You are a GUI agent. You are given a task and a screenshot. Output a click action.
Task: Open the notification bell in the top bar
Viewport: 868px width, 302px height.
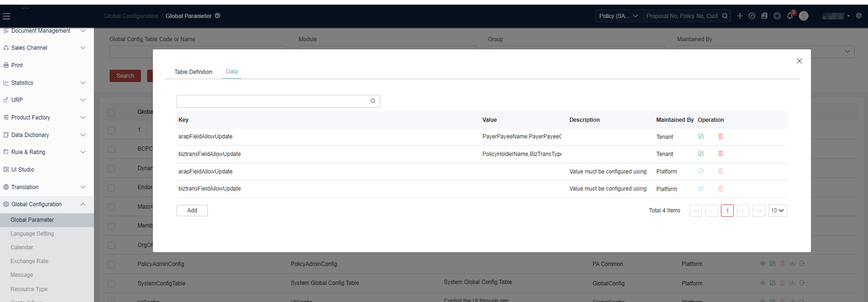click(x=790, y=16)
